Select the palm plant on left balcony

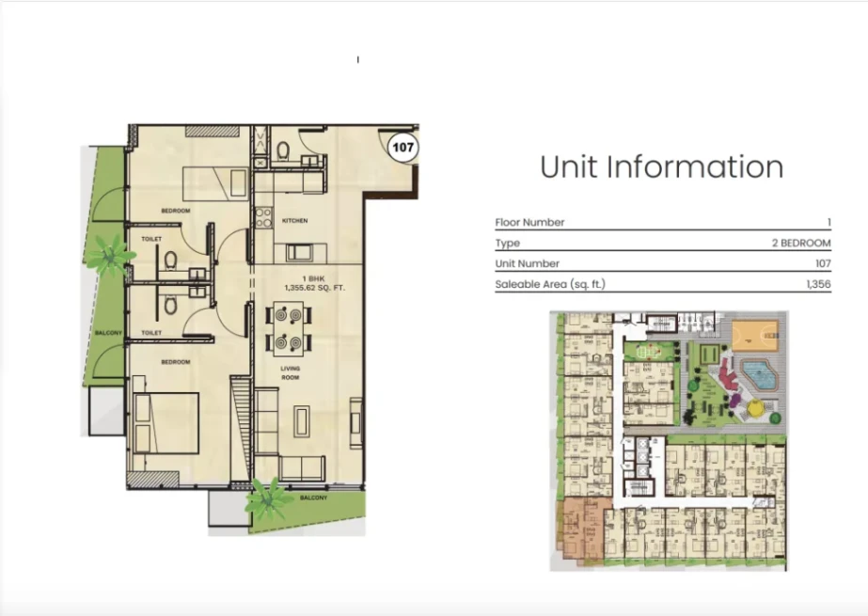(x=110, y=254)
